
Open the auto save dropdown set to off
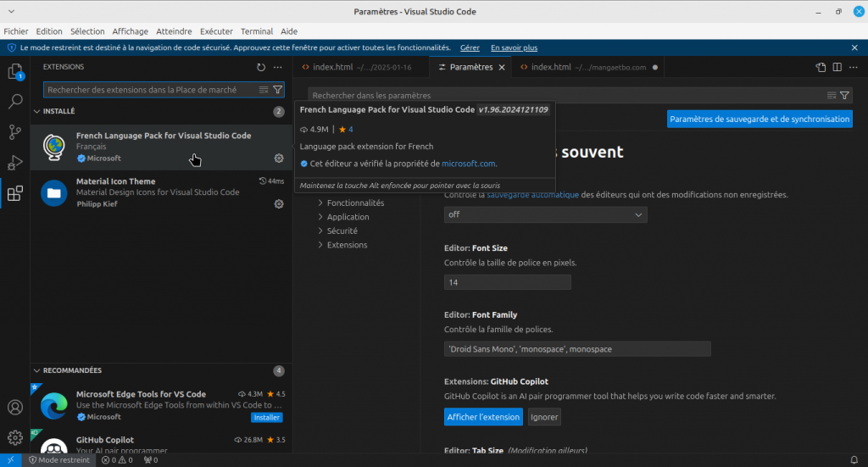[x=545, y=215]
